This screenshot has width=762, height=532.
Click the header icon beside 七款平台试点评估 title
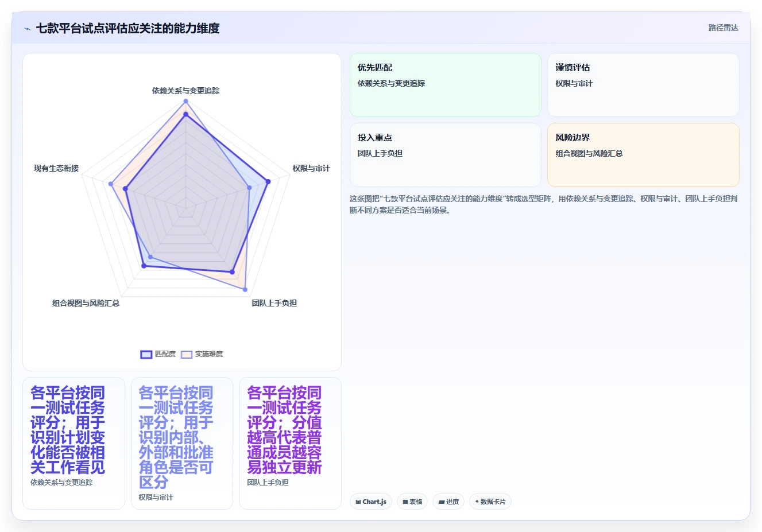point(27,29)
